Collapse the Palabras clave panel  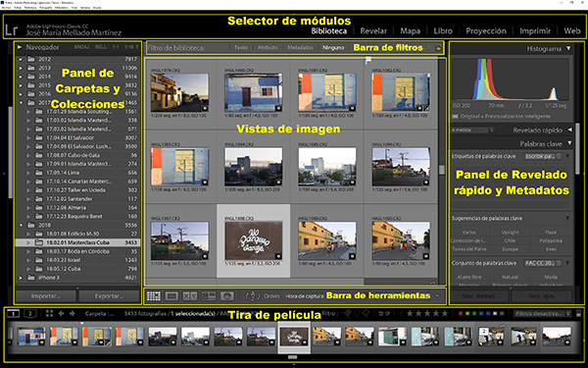(569, 143)
